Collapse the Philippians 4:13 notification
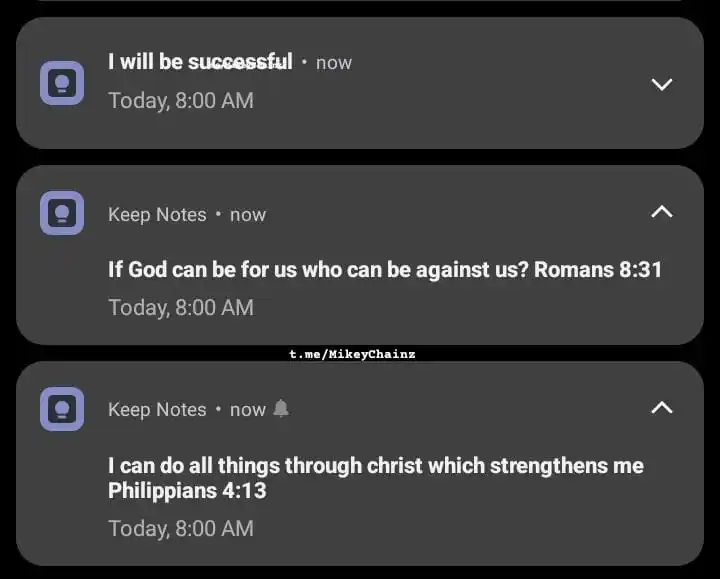720x579 pixels. click(x=662, y=408)
